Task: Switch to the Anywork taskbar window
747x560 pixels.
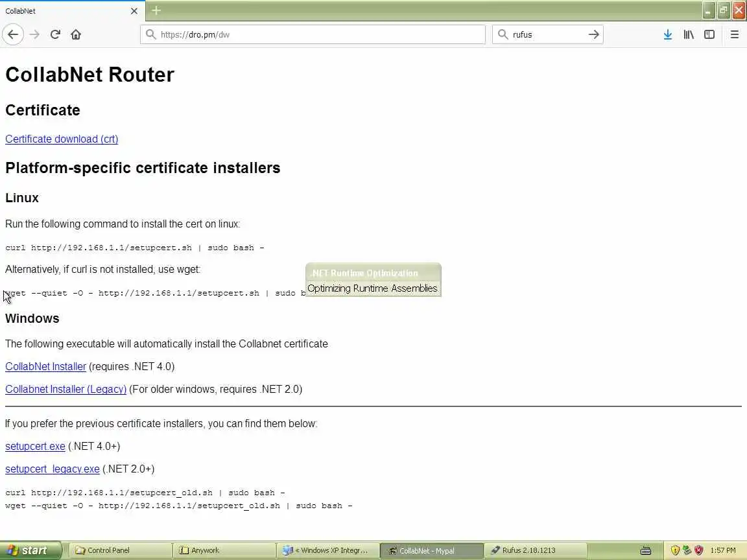Action: pyautogui.click(x=224, y=550)
